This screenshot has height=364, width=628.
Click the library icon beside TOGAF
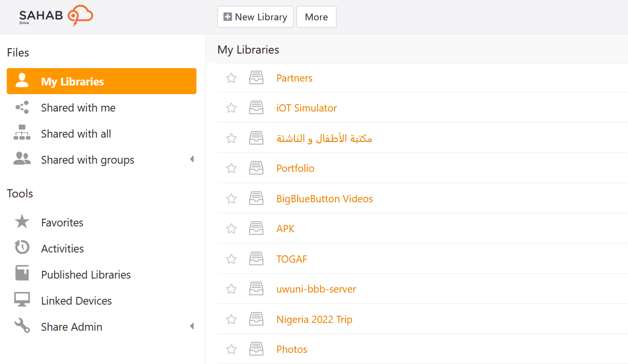(x=256, y=259)
